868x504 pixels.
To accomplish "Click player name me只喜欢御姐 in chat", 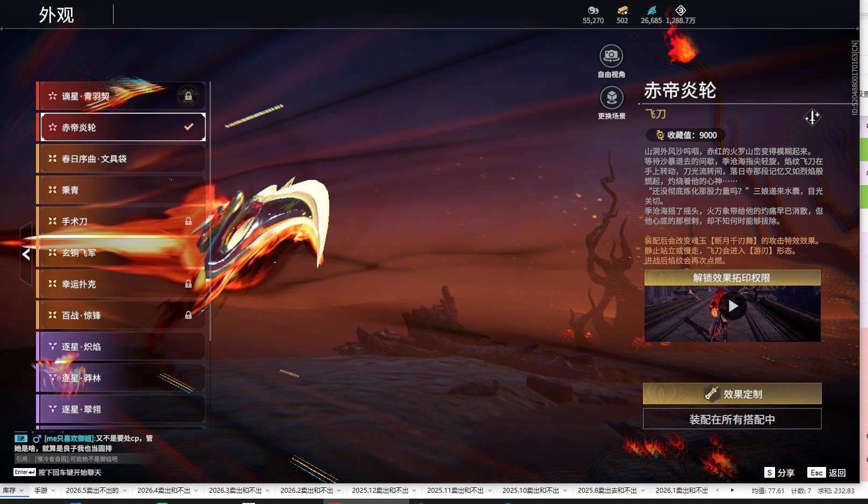I will [x=69, y=439].
